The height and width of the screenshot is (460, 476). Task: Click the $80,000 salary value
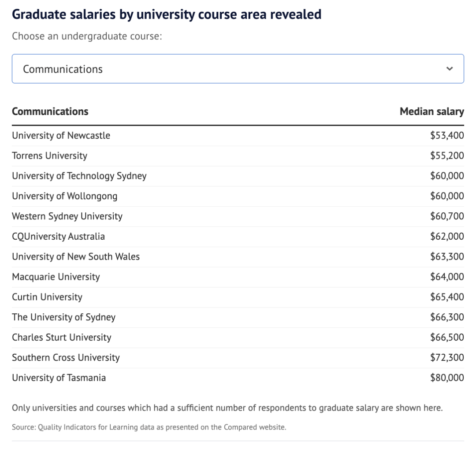point(447,378)
